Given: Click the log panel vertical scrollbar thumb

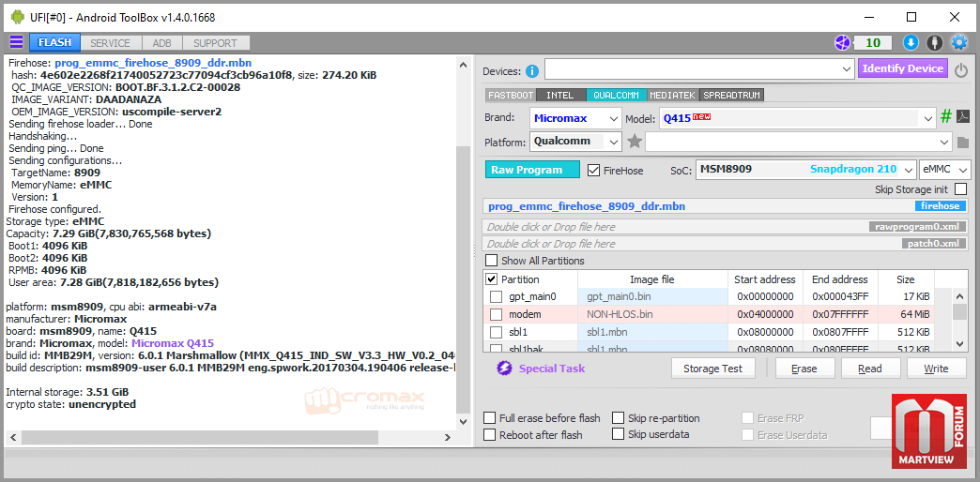Looking at the screenshot, I should point(463,279).
